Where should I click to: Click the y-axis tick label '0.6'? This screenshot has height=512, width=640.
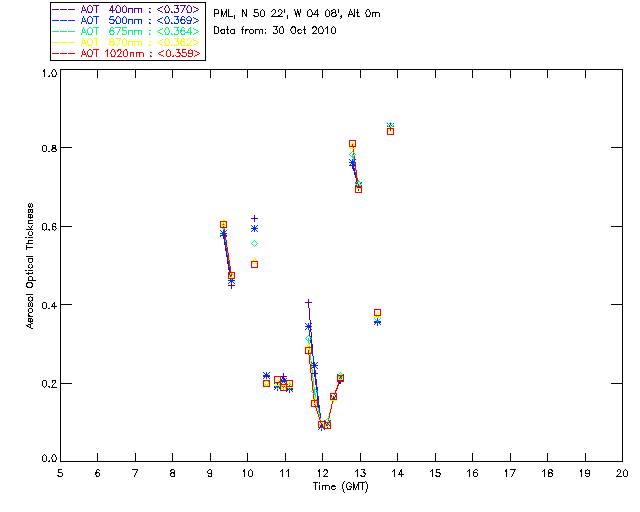coord(49,227)
